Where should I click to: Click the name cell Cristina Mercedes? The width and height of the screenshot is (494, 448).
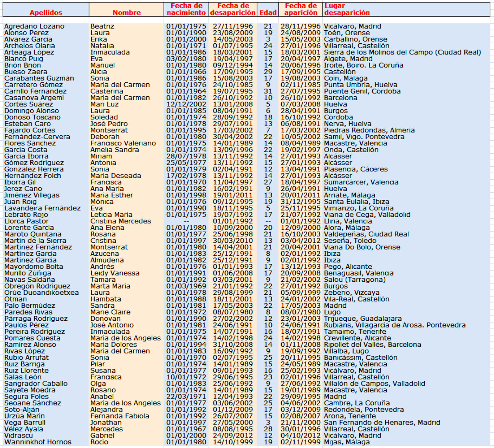click(x=121, y=221)
